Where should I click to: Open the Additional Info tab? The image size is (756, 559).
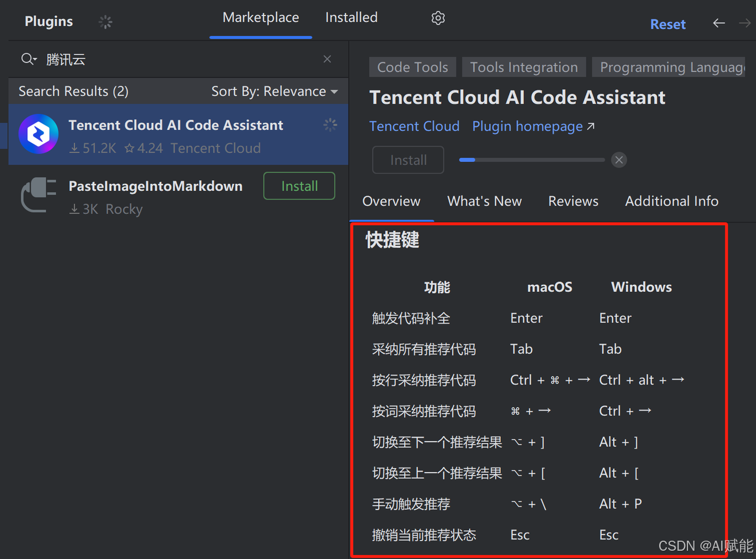[672, 201]
